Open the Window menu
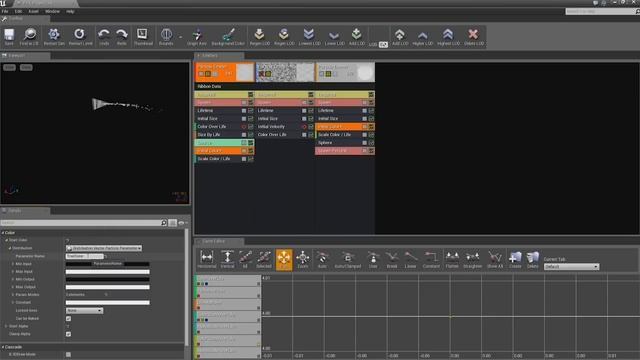Screen dimensions: 640x360 point(52,11)
